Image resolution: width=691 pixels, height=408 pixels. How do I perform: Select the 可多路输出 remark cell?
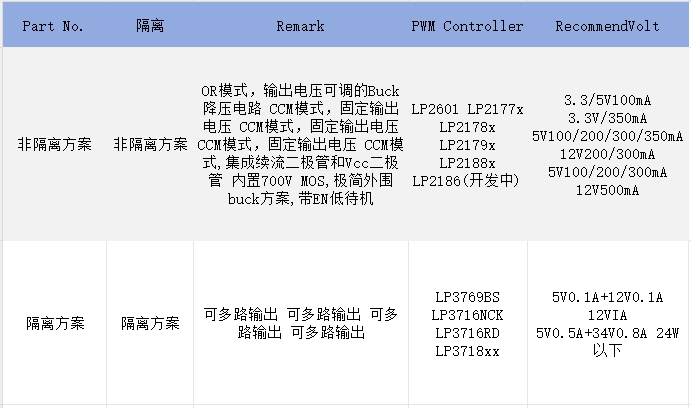pyautogui.click(x=300, y=323)
